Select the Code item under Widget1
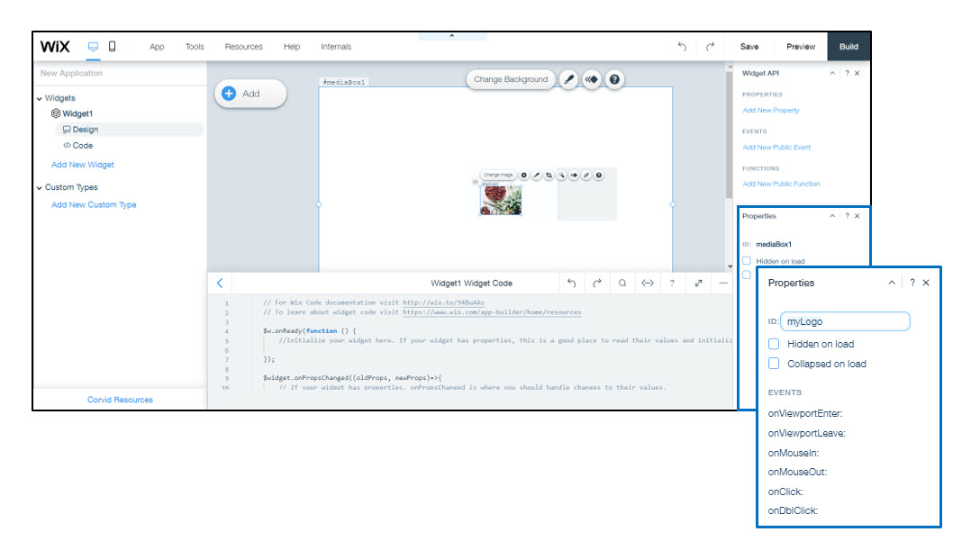 [82, 145]
